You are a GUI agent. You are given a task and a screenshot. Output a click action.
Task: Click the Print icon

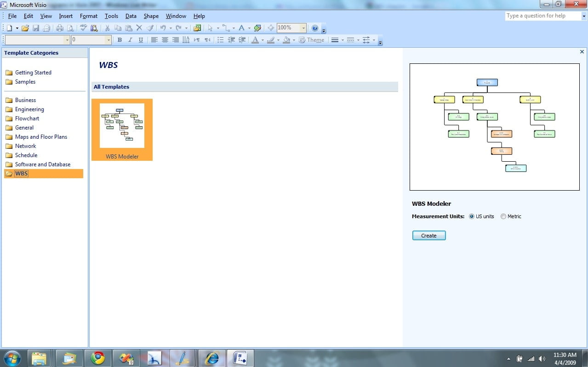click(60, 28)
